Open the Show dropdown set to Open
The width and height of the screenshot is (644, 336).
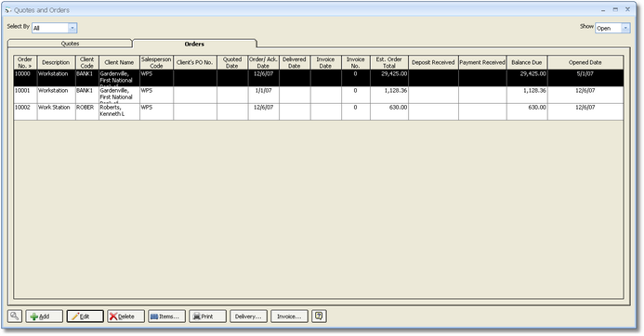tap(612, 28)
